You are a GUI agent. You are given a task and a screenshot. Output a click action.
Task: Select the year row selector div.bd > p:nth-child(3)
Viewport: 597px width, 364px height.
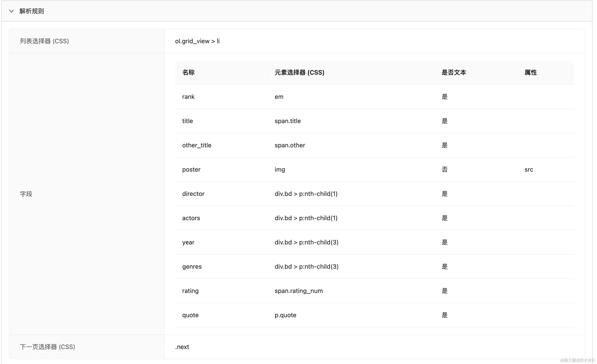tap(306, 242)
